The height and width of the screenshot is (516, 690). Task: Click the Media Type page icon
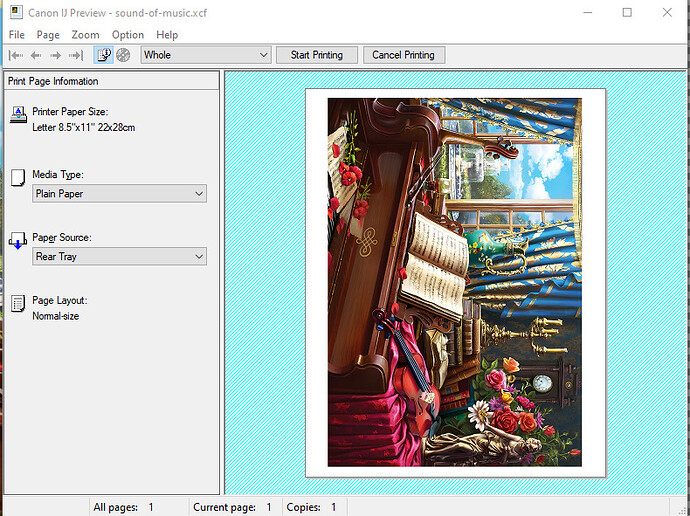click(17, 178)
